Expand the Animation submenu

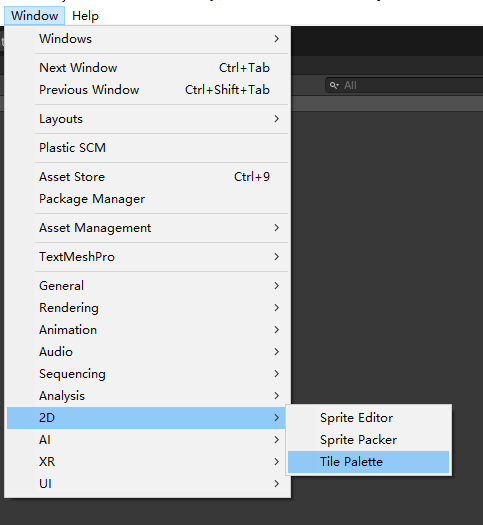pyautogui.click(x=146, y=330)
